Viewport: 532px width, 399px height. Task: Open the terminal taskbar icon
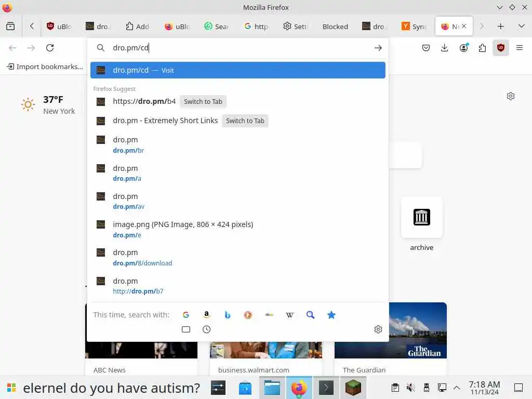[326, 388]
